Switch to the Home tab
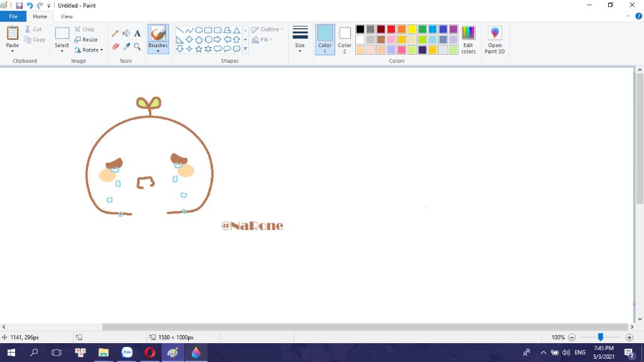The width and height of the screenshot is (644, 362). [x=40, y=16]
